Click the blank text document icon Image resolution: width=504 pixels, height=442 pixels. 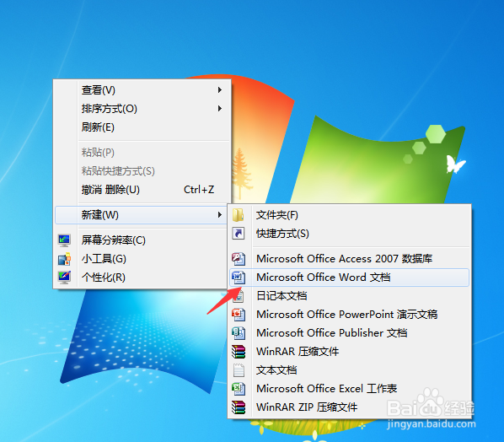[239, 370]
